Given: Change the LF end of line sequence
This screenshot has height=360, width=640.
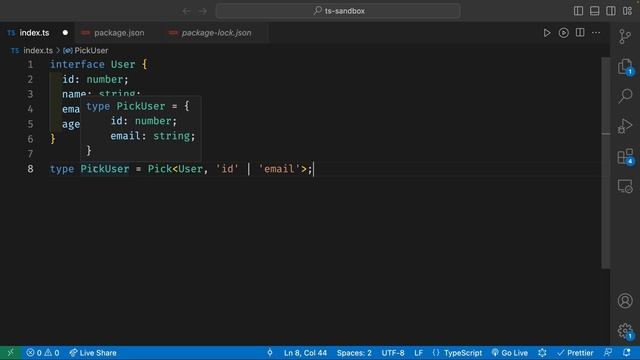Looking at the screenshot, I should click(418, 353).
